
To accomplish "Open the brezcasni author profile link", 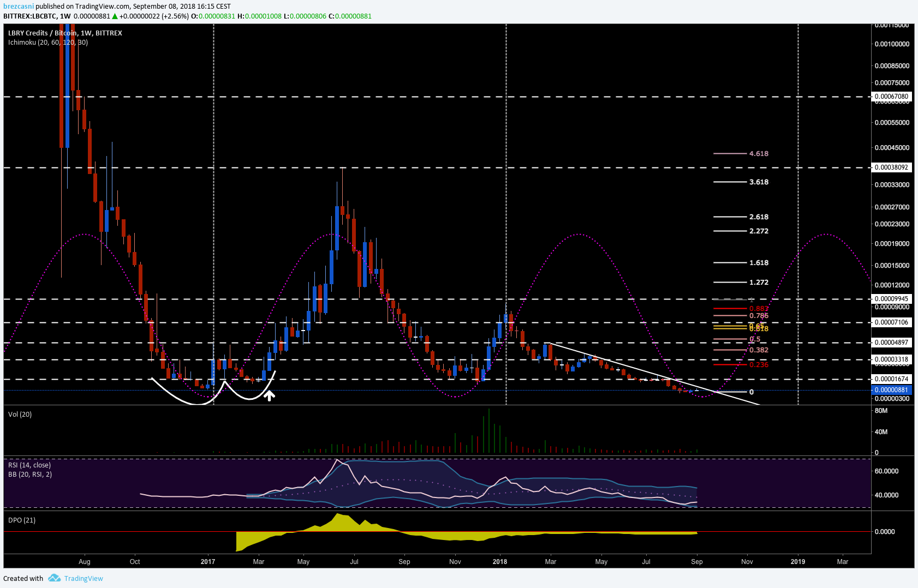I will coord(19,7).
